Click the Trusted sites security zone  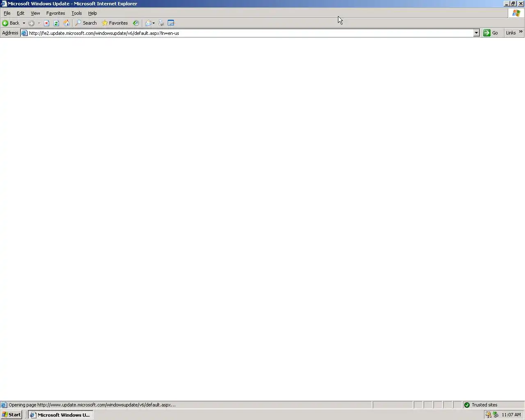pos(493,405)
